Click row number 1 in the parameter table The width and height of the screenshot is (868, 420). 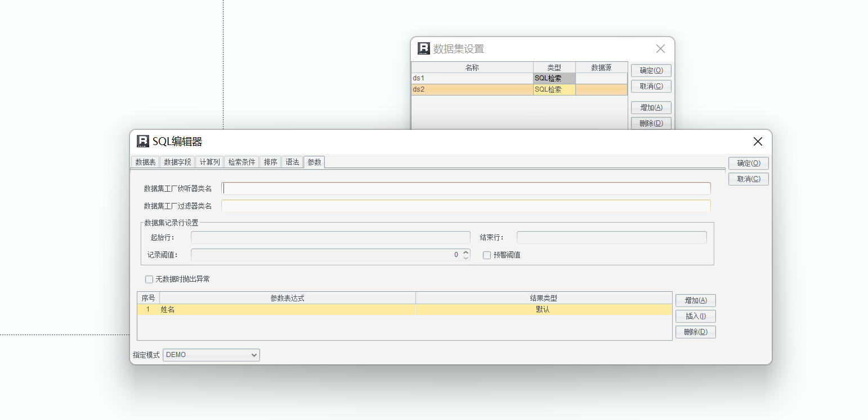pyautogui.click(x=149, y=309)
